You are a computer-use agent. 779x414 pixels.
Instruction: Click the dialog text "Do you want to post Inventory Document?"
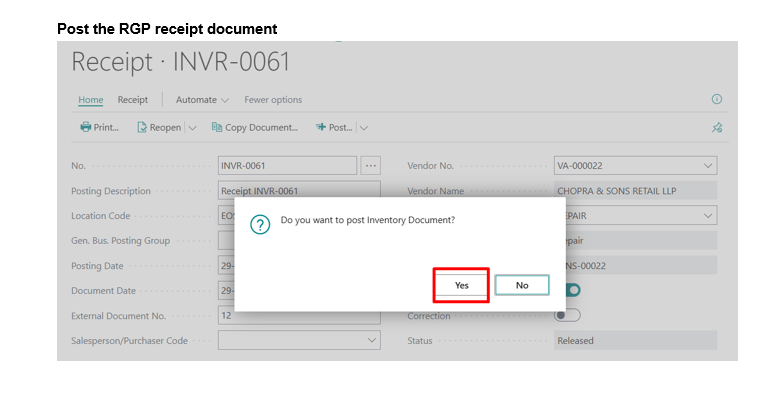368,220
